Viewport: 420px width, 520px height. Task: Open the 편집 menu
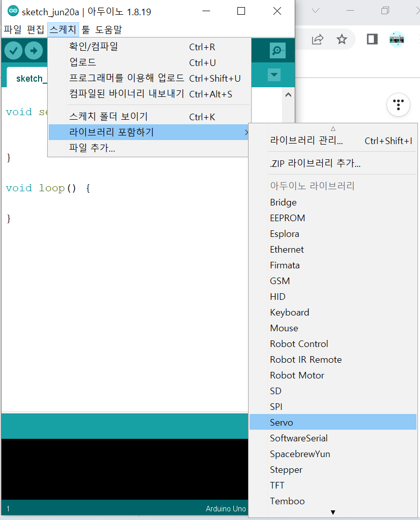(36, 29)
